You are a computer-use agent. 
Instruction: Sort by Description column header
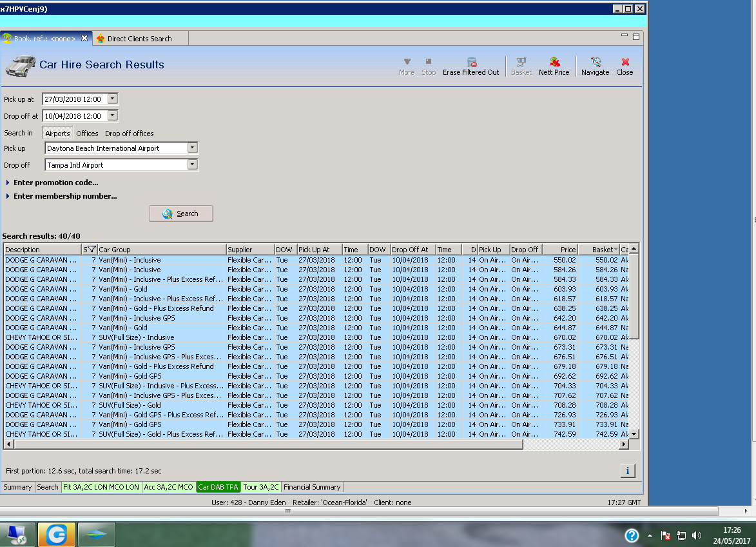coord(43,250)
